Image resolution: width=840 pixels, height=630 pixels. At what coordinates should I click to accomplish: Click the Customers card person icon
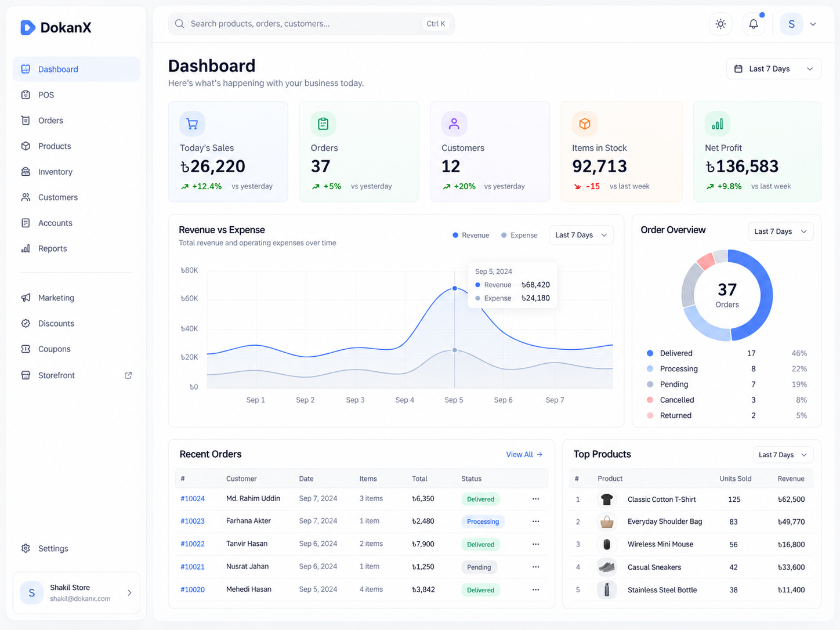click(x=454, y=124)
